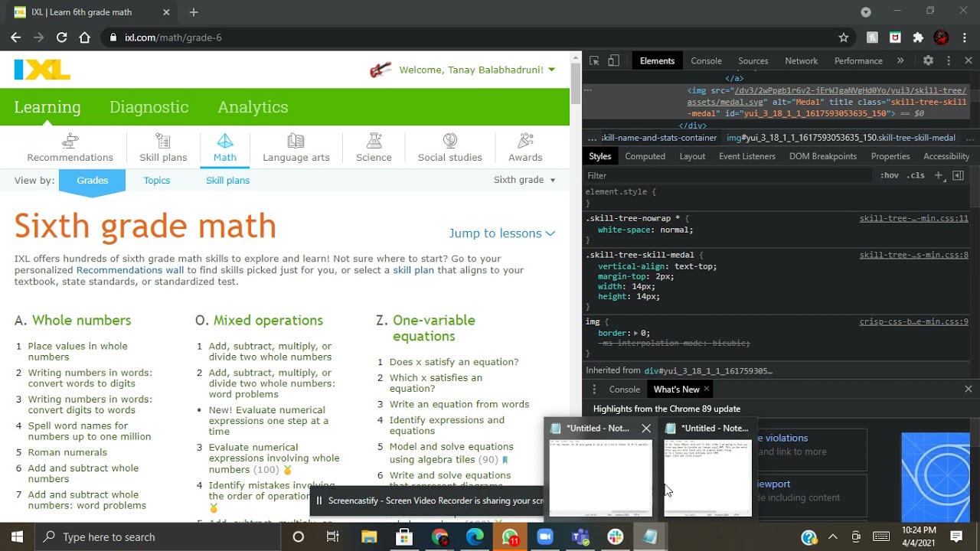Open Chrome extensions puzzle icon
This screenshot has height=551, width=980.
(918, 37)
